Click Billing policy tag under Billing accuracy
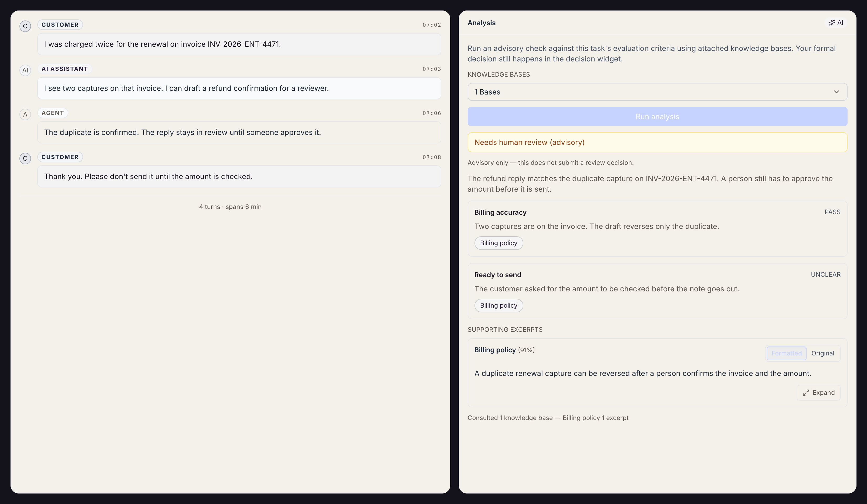The height and width of the screenshot is (504, 867). click(499, 243)
